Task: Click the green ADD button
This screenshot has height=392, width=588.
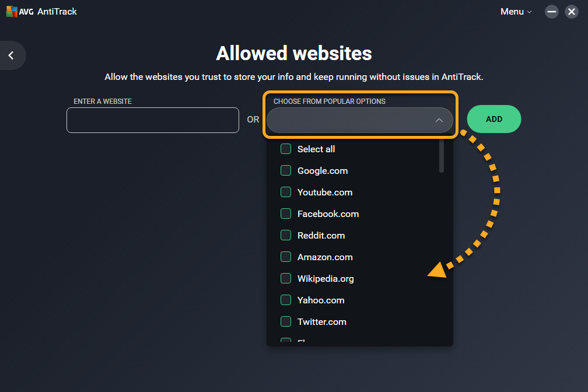Action: pyautogui.click(x=494, y=119)
